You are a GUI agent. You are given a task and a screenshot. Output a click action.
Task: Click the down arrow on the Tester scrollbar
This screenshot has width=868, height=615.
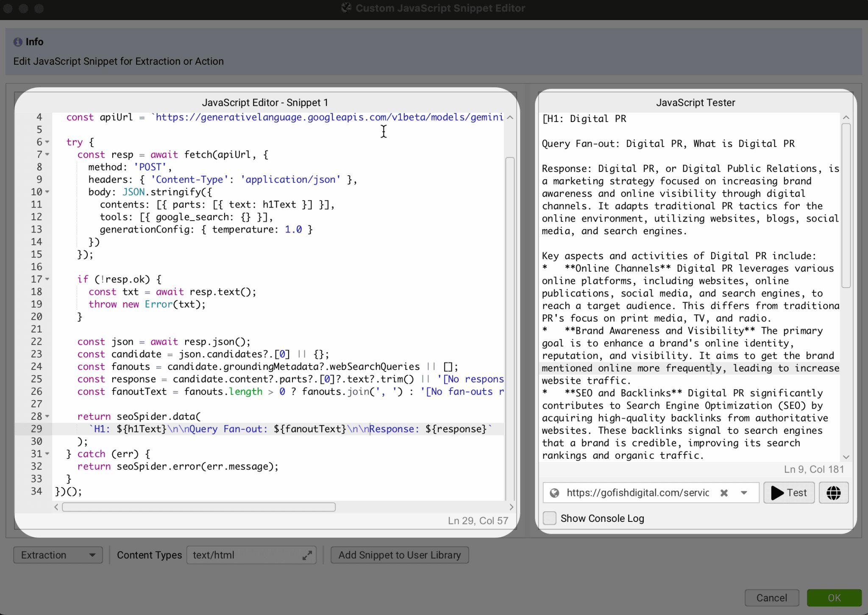point(846,457)
